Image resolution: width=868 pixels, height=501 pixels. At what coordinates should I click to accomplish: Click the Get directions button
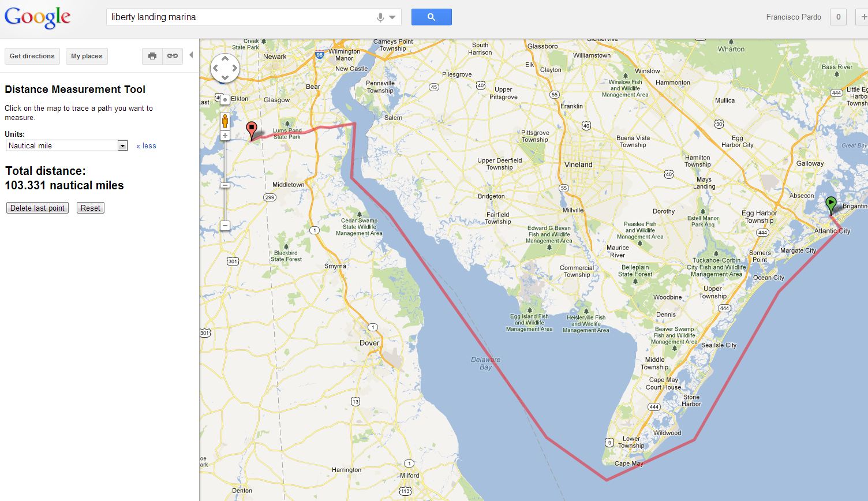(x=32, y=56)
